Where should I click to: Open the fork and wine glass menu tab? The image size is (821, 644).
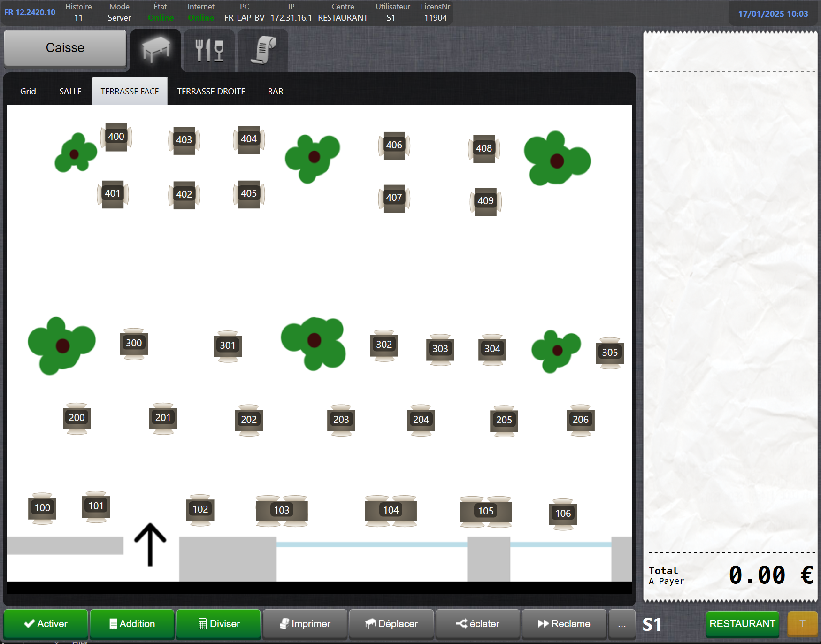(x=209, y=50)
